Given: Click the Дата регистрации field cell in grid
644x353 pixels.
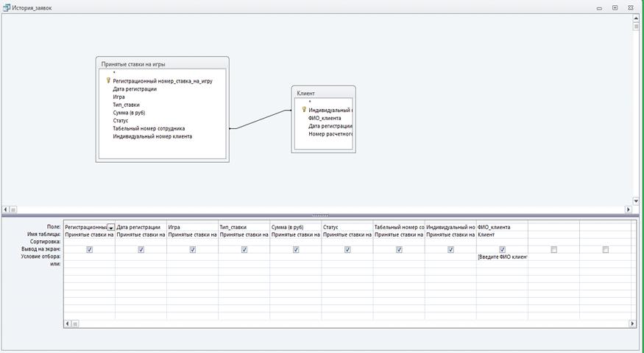Looking at the screenshot, I should (141, 227).
